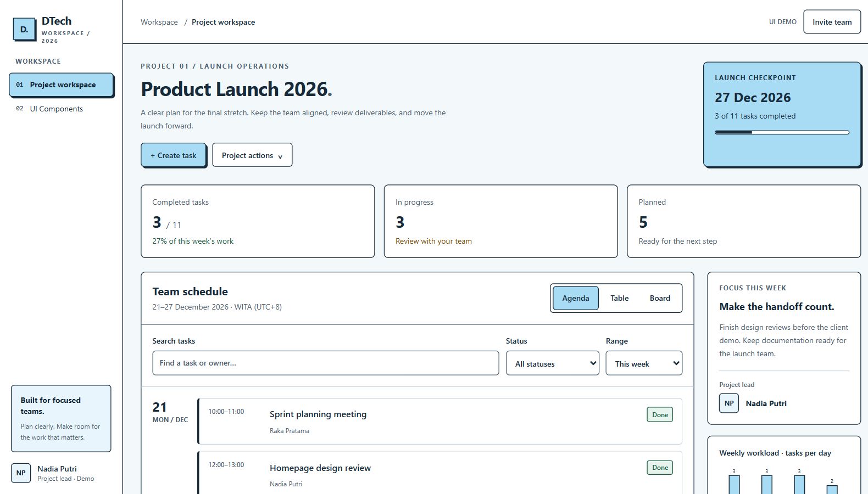Select the In progress card

500,221
